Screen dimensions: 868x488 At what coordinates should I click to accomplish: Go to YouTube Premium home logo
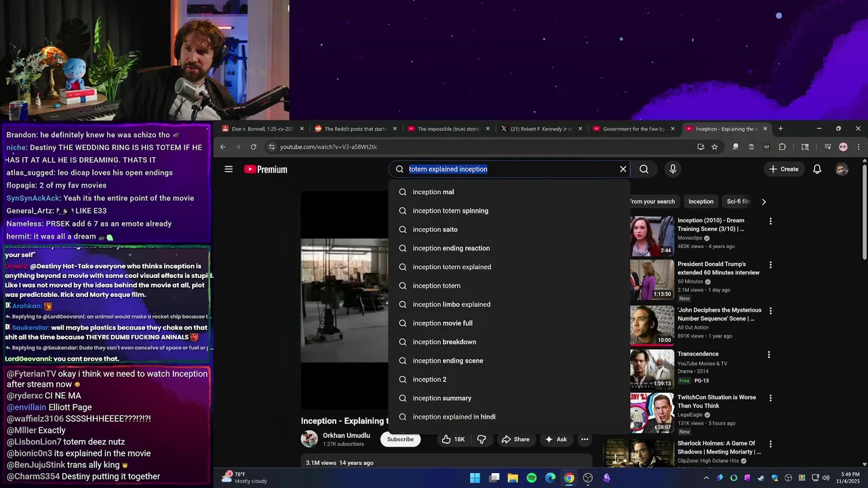(x=266, y=169)
